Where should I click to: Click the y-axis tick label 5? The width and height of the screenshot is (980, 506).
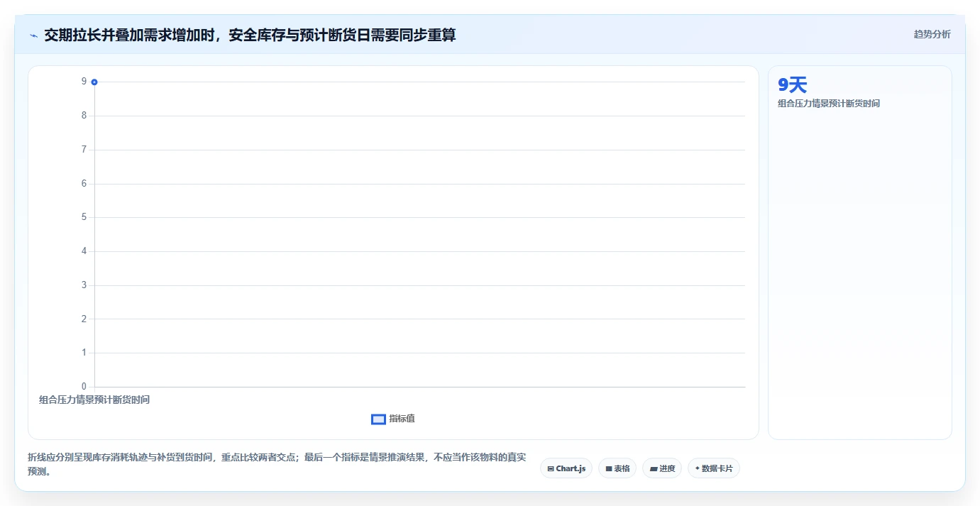pos(84,217)
